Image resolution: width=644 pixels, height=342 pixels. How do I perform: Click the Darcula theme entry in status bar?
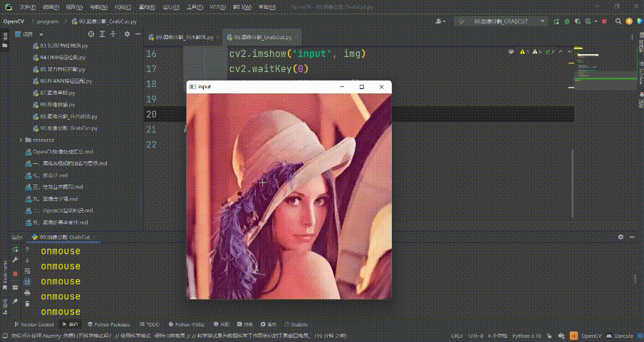click(625, 336)
